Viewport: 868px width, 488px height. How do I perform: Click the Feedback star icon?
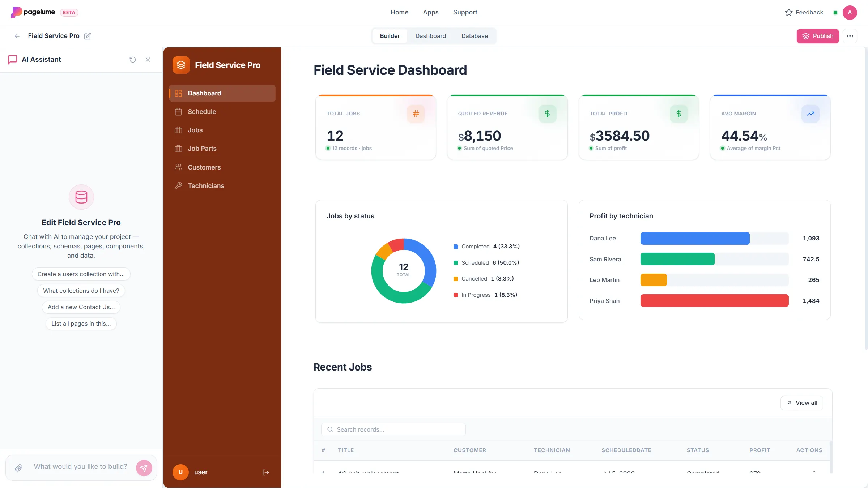[789, 12]
